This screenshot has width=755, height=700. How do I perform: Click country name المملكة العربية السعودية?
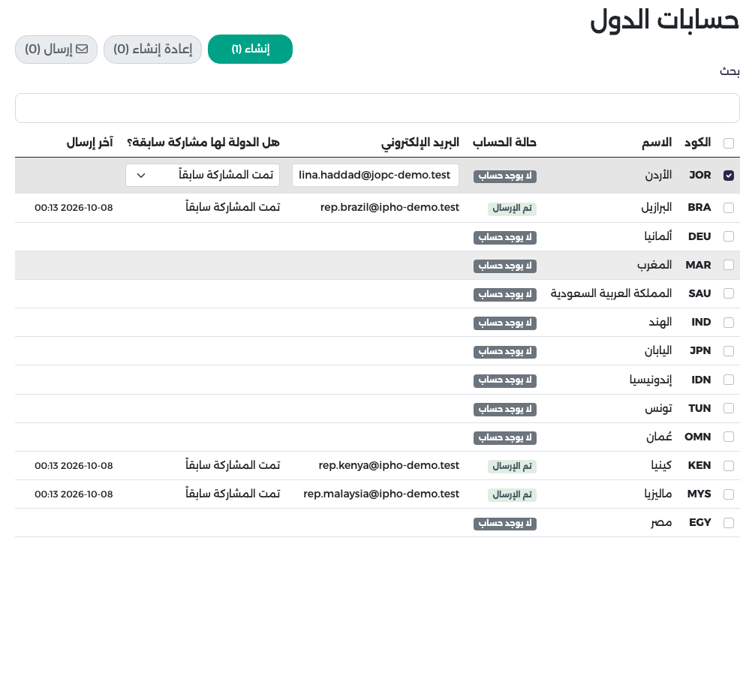(612, 293)
